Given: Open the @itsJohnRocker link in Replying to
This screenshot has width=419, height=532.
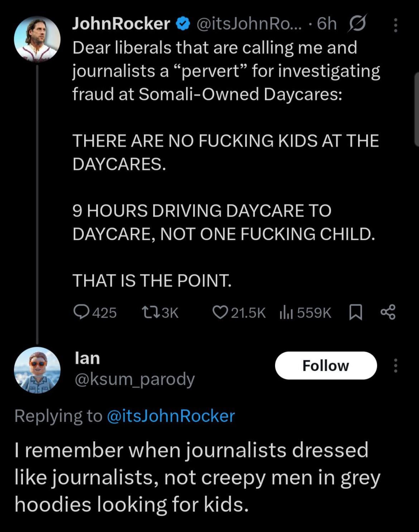Looking at the screenshot, I should tap(171, 416).
